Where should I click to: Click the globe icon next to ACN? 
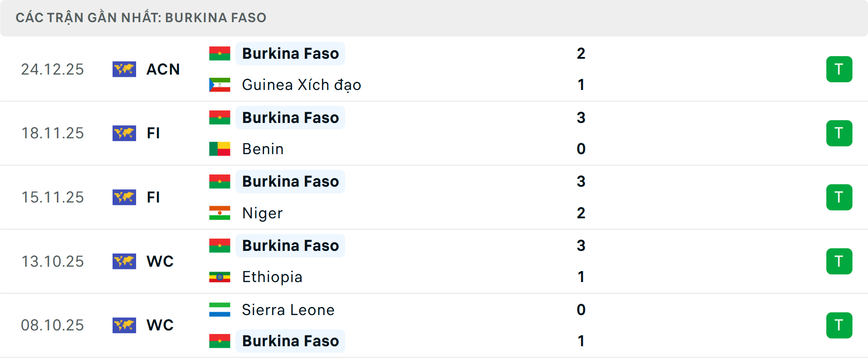pyautogui.click(x=124, y=69)
